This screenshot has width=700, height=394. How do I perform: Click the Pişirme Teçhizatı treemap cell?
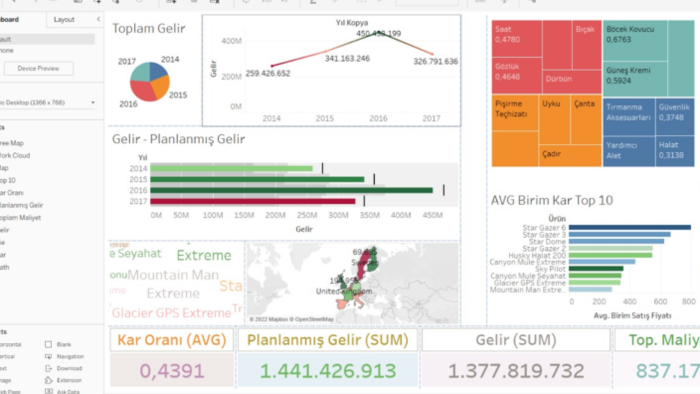coord(515,112)
